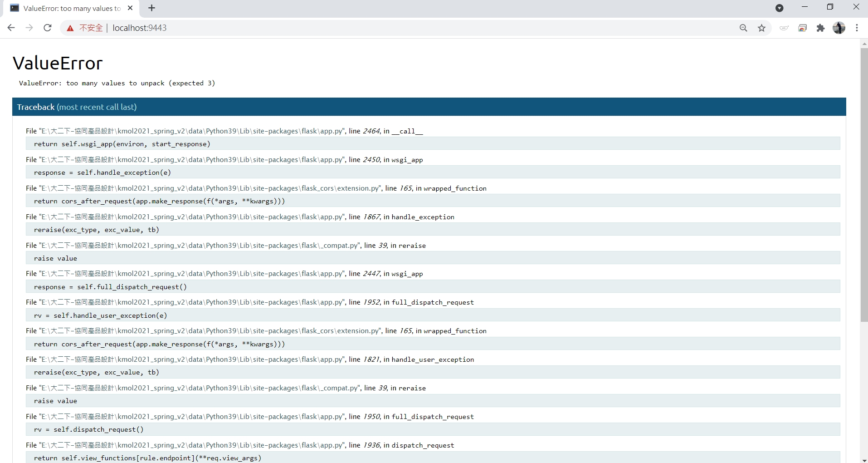Click file line 2450 in wsgi_app
Screen dimensions: 868x463
pyautogui.click(x=224, y=160)
